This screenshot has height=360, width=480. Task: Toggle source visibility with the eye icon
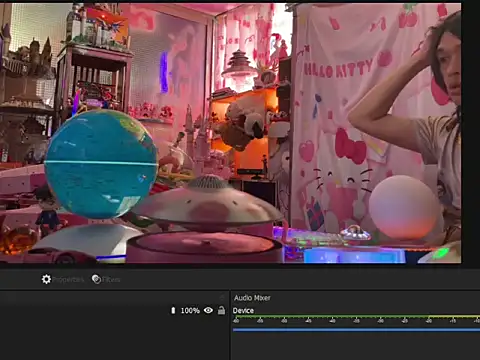point(208,310)
